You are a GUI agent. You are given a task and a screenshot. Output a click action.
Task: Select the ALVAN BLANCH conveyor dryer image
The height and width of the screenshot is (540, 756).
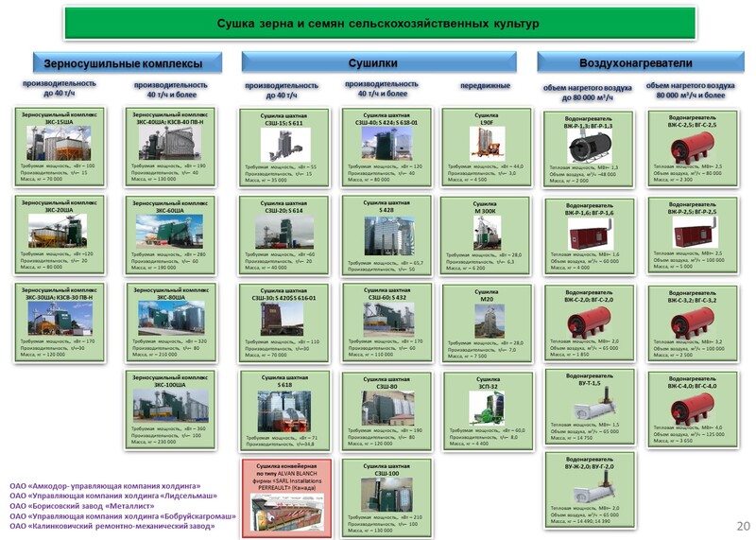pyautogui.click(x=287, y=512)
